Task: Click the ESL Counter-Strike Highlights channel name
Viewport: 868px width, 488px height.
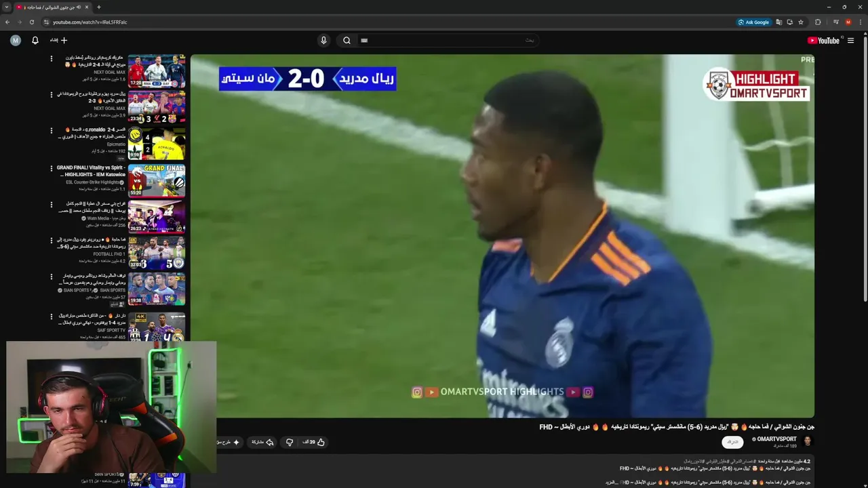Action: pos(93,182)
